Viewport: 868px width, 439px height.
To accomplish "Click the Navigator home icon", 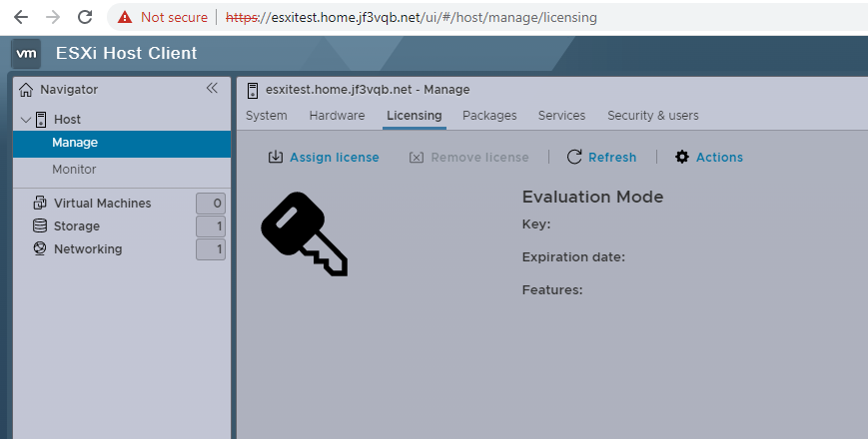I will (26, 90).
